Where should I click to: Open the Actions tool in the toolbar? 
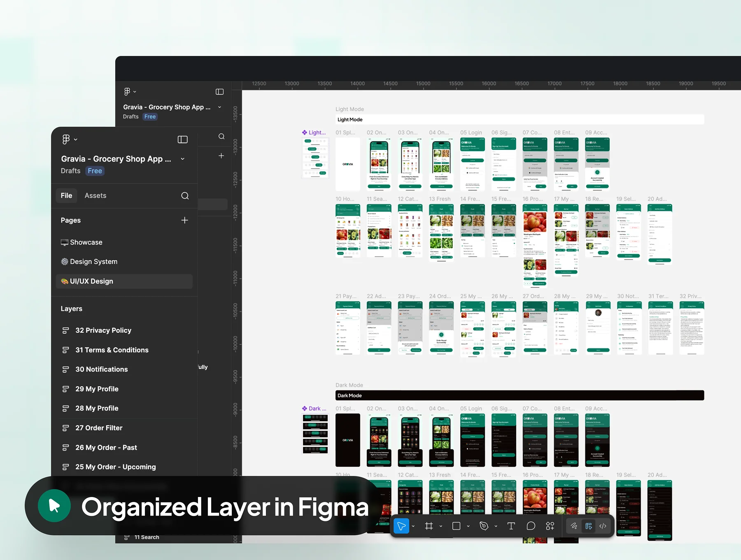click(550, 526)
